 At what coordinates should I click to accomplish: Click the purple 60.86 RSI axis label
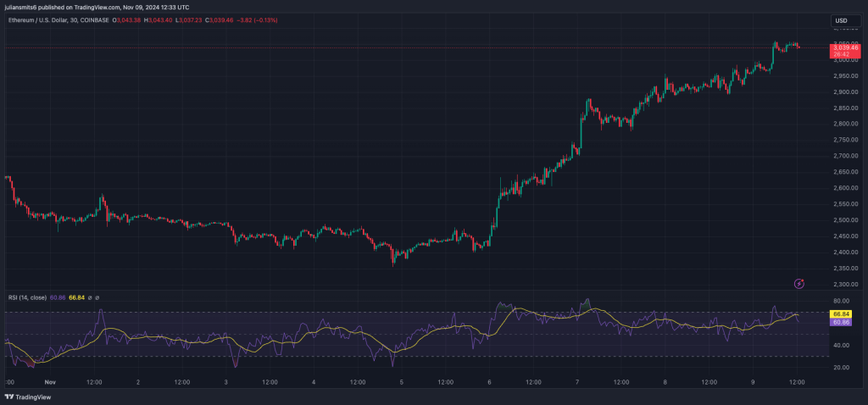(843, 323)
